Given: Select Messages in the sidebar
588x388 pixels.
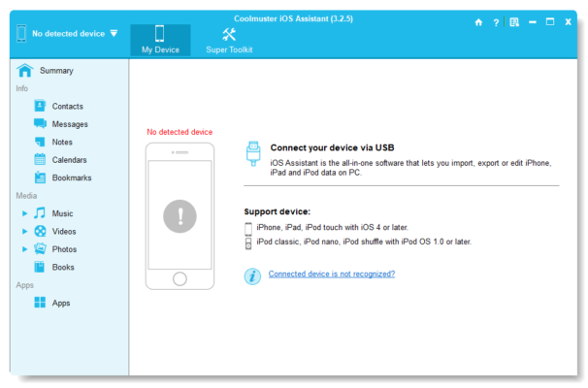Looking at the screenshot, I should coord(70,124).
